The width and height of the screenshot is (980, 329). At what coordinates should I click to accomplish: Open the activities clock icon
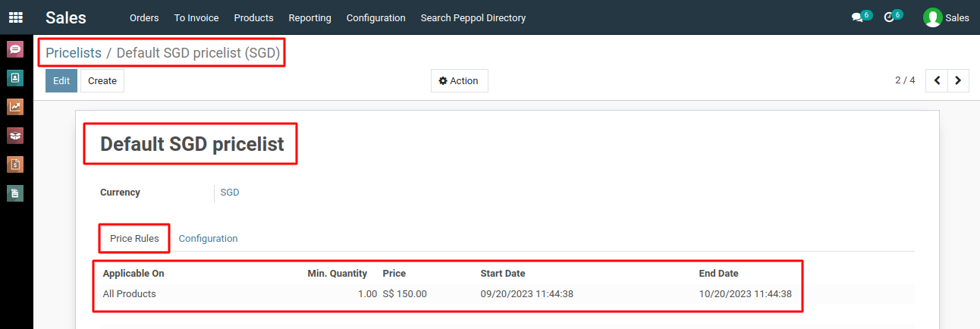[x=890, y=17]
